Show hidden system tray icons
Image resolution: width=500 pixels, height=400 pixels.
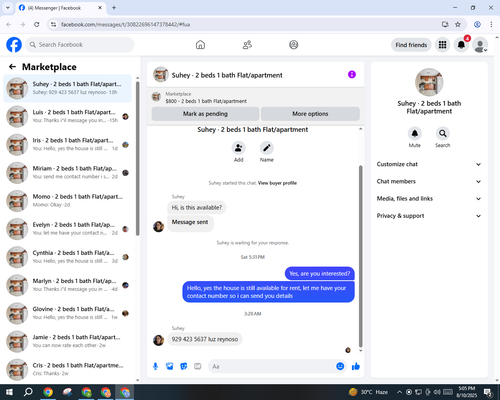point(399,392)
